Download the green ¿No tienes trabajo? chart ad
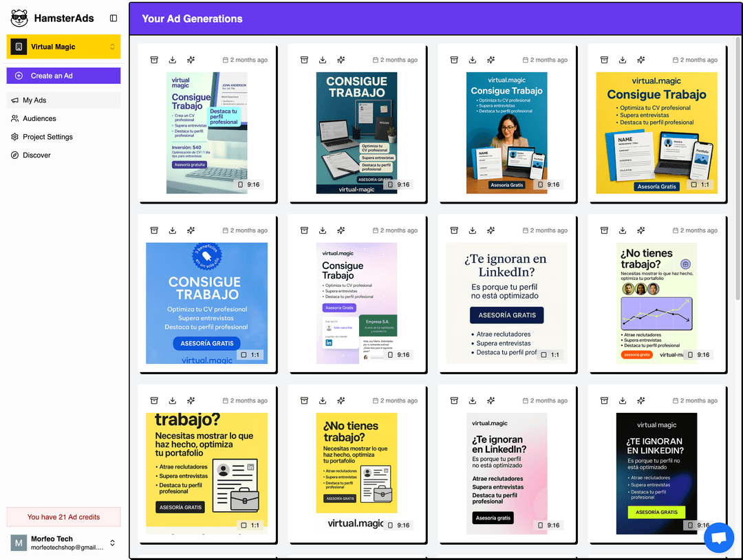The width and height of the screenshot is (743, 560). pyautogui.click(x=623, y=230)
